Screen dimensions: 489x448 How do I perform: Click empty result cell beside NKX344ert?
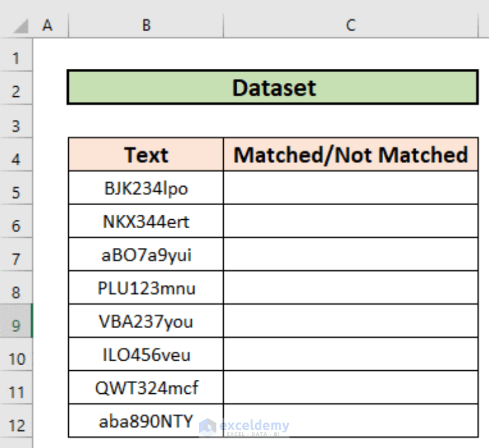(x=351, y=221)
